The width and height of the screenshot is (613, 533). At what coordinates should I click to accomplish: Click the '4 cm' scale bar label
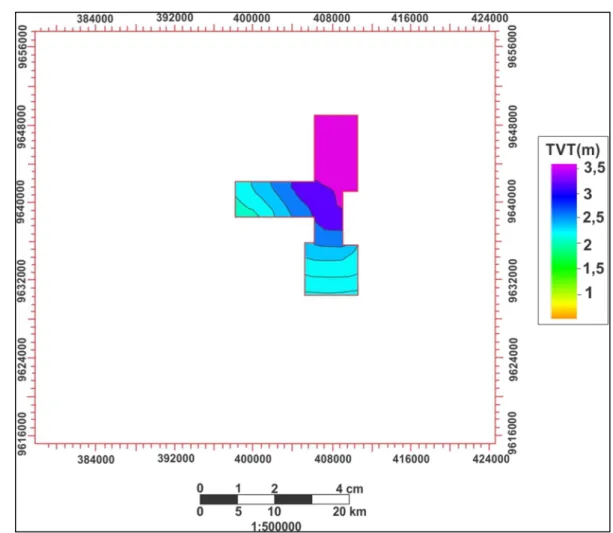350,489
